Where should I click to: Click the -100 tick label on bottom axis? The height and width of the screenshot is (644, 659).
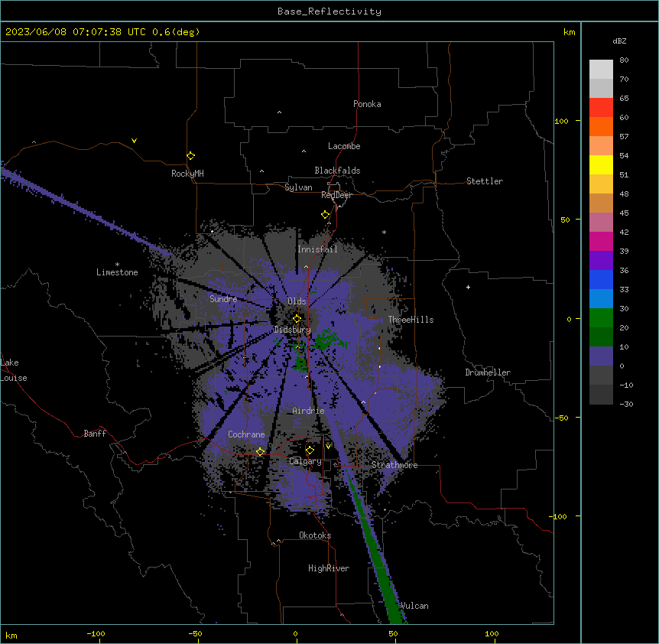pyautogui.click(x=96, y=633)
